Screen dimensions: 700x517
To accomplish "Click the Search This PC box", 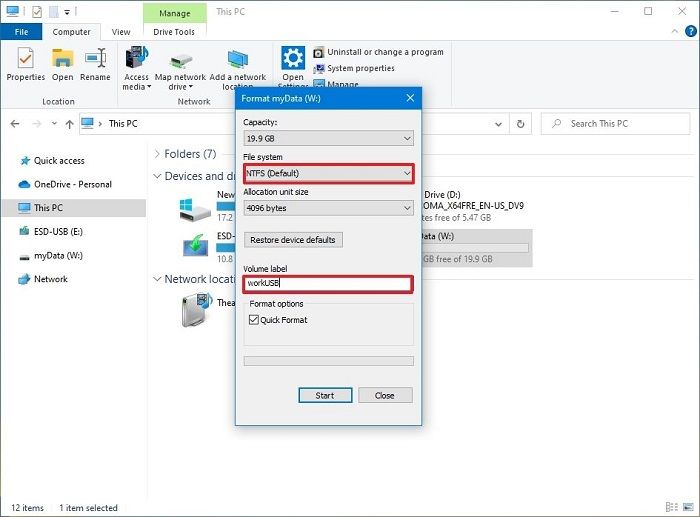I will coord(615,124).
